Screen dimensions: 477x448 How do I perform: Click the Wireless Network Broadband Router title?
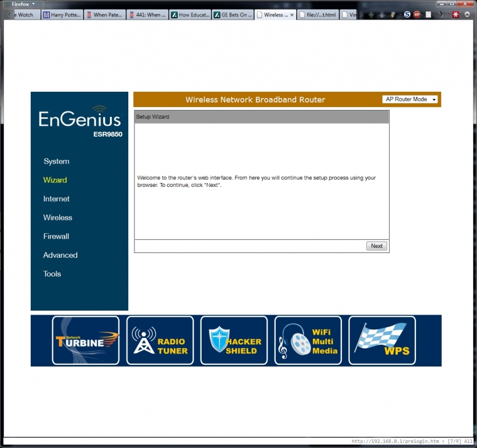tap(255, 100)
